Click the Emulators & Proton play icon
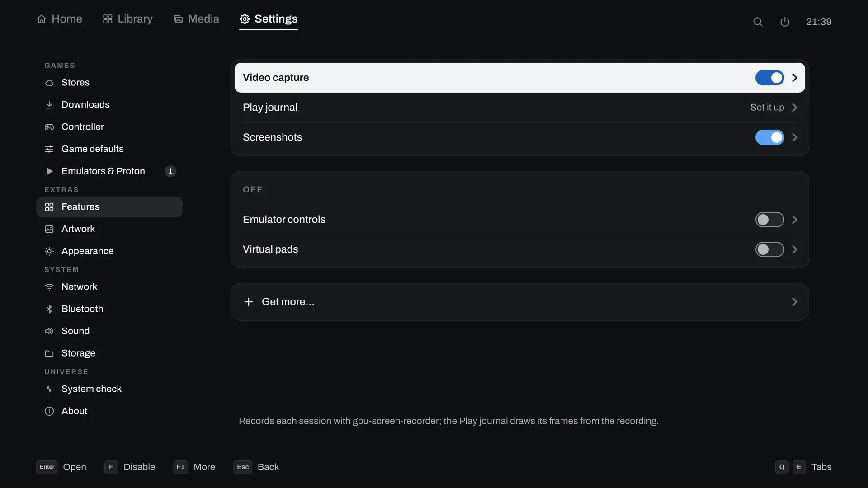868x488 pixels. tap(49, 171)
